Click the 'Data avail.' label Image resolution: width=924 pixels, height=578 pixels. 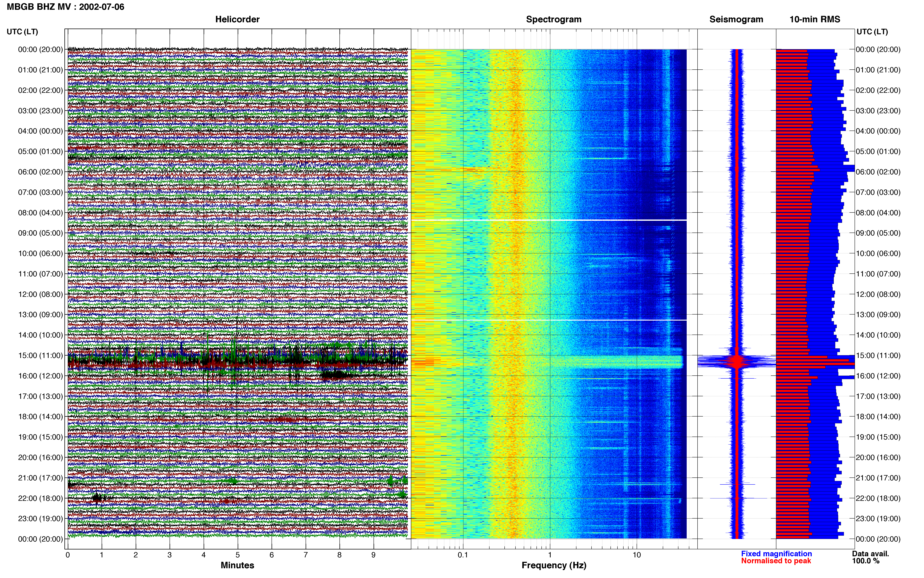(x=870, y=554)
